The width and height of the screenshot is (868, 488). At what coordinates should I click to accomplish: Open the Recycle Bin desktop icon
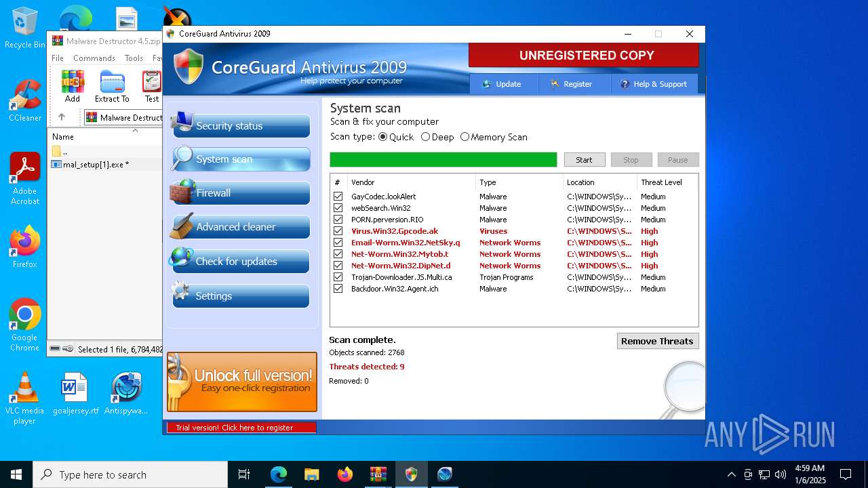[x=24, y=28]
